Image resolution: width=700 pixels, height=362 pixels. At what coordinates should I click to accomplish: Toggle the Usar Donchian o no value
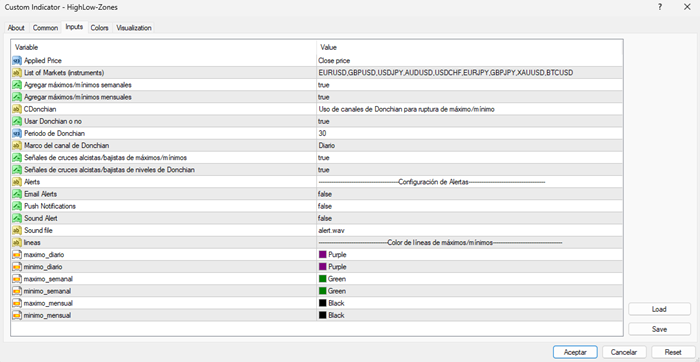[x=324, y=121]
